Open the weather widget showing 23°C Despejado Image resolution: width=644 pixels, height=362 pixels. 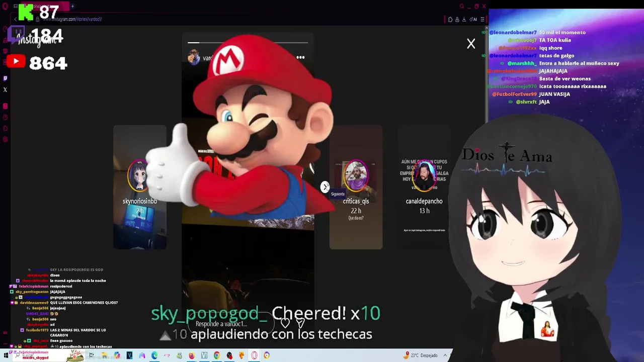point(421,355)
